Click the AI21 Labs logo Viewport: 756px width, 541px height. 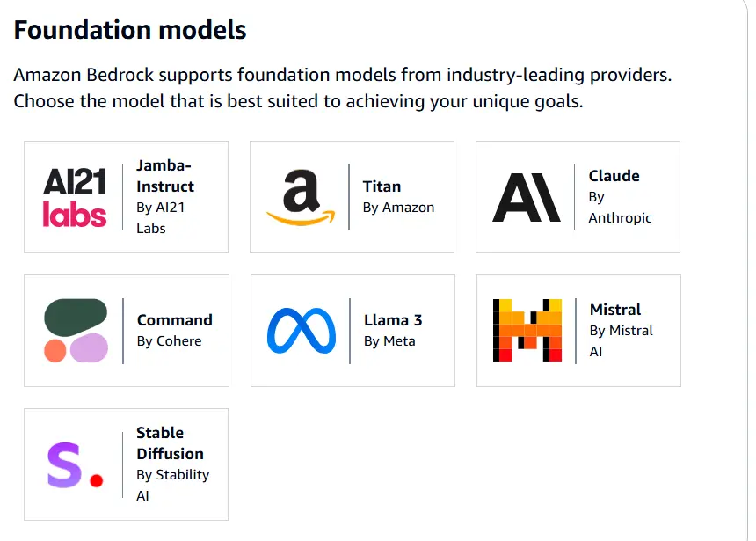pyautogui.click(x=75, y=197)
